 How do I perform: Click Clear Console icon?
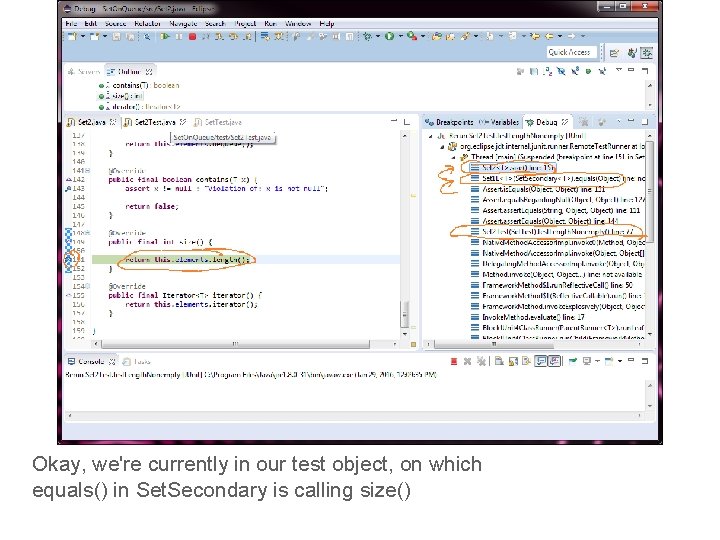(x=499, y=361)
